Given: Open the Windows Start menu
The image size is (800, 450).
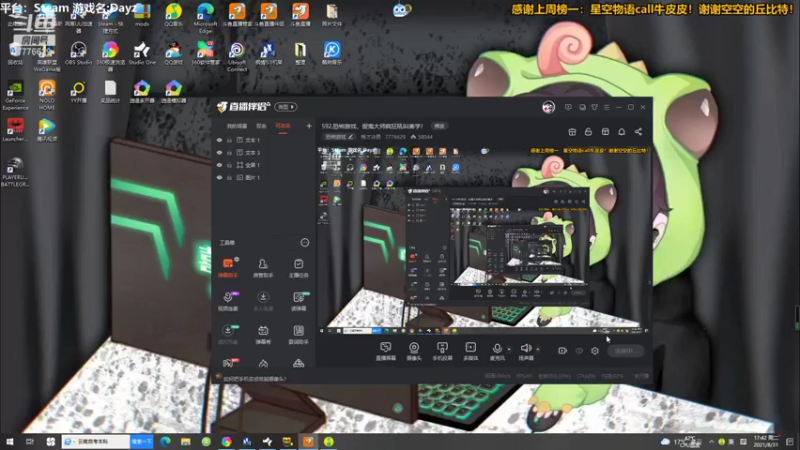Looking at the screenshot, I should (9, 442).
